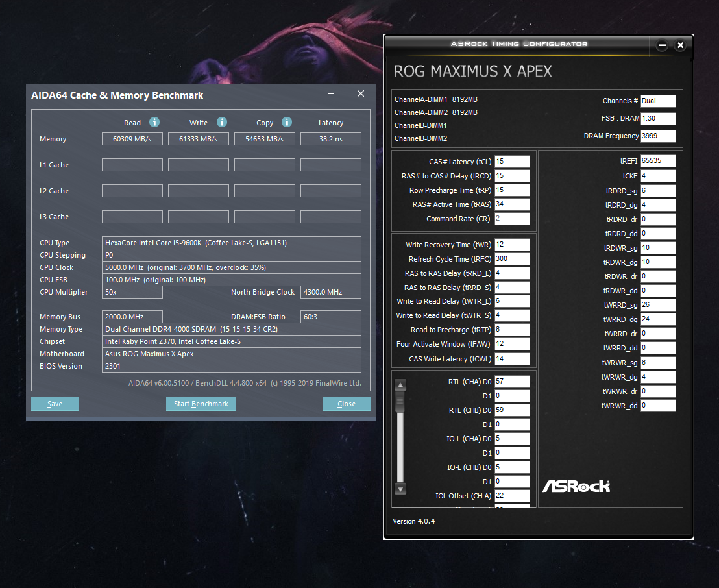Click the L2 Cache Write field
The image size is (719, 588).
coord(198,191)
